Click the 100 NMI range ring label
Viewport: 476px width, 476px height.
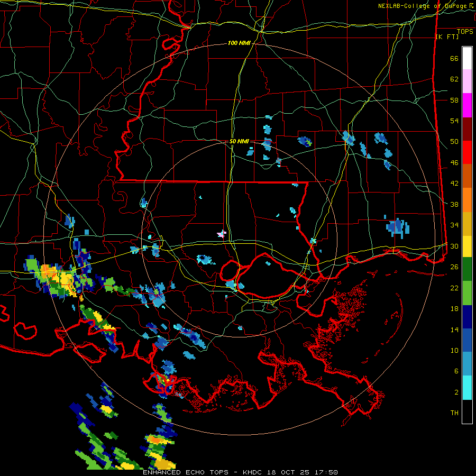(x=239, y=43)
